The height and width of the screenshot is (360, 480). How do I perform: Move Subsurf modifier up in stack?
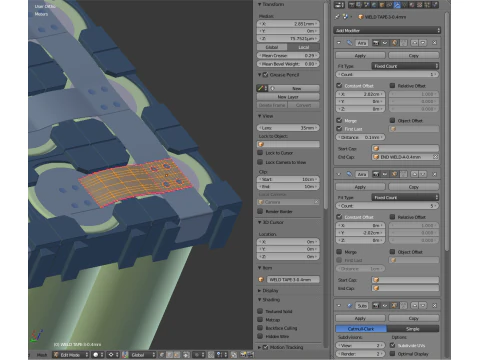(x=414, y=305)
